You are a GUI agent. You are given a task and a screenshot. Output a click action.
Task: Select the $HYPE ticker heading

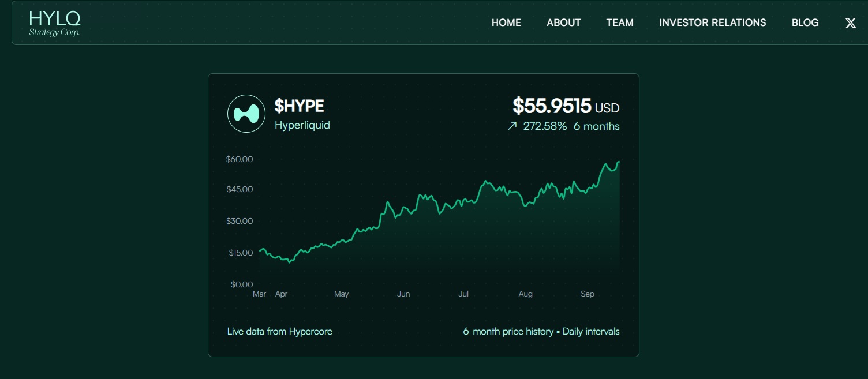pos(299,106)
